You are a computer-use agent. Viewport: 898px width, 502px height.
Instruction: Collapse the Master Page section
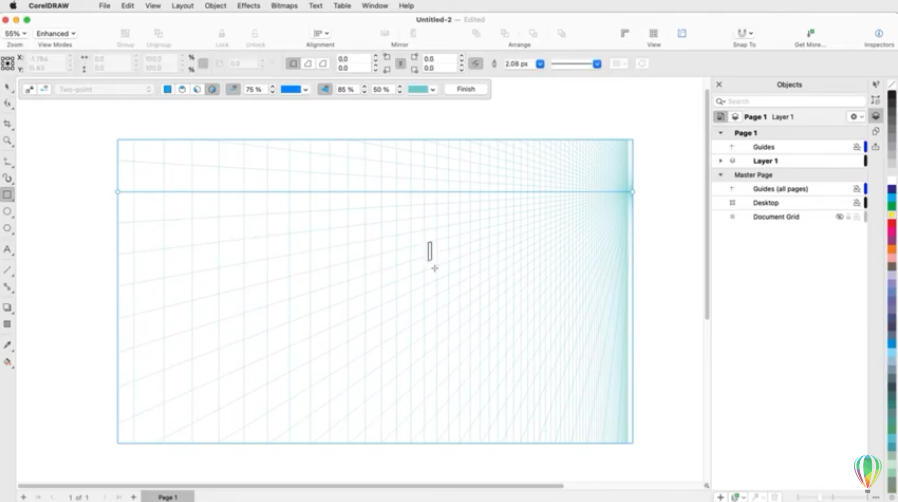(x=720, y=175)
